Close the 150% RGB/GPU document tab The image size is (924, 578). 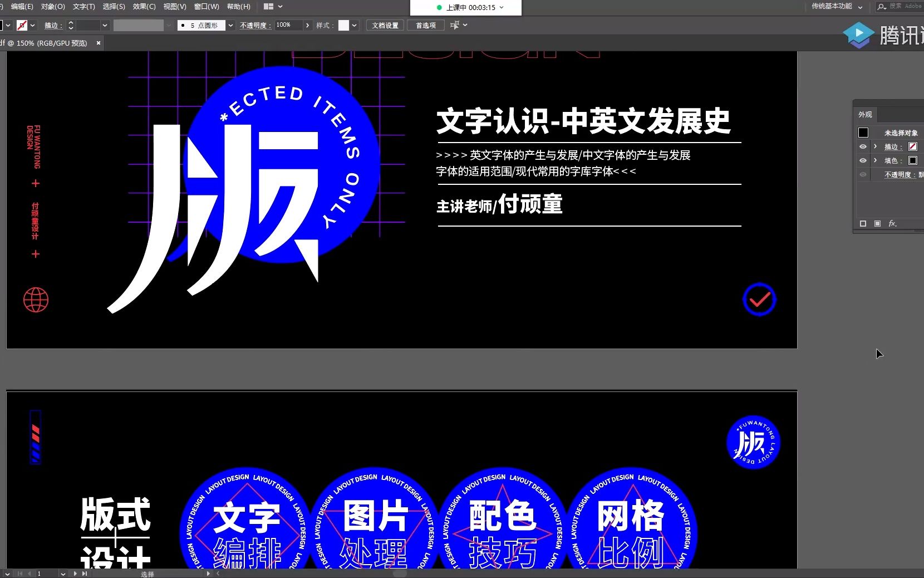pos(99,43)
